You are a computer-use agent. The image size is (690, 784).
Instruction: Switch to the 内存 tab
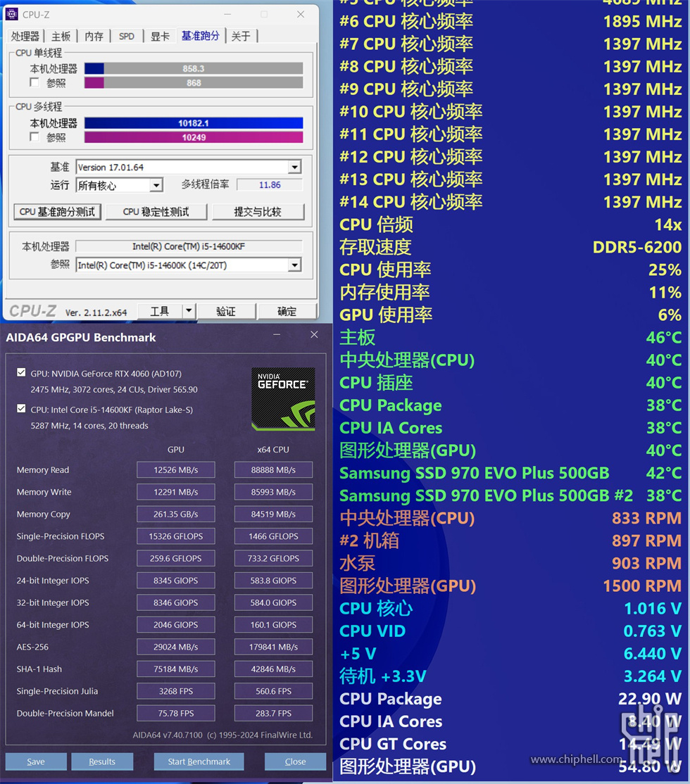(x=94, y=36)
